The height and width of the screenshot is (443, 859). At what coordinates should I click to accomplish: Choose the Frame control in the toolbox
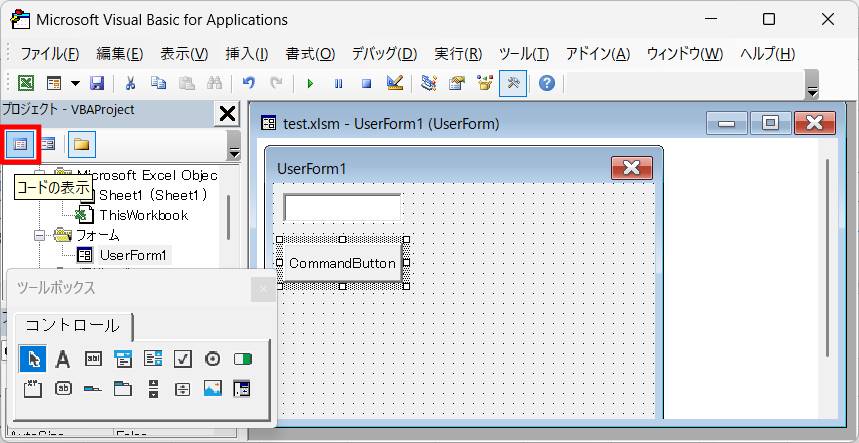click(33, 389)
